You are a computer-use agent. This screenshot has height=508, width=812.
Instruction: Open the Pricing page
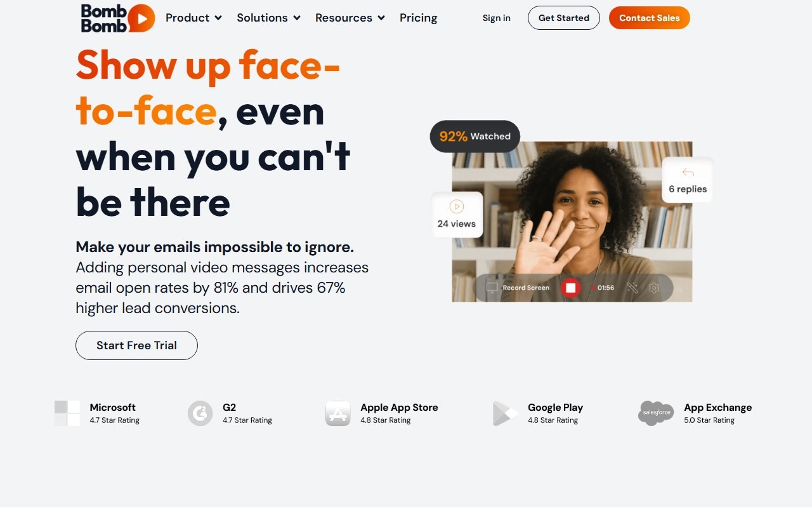coord(418,18)
